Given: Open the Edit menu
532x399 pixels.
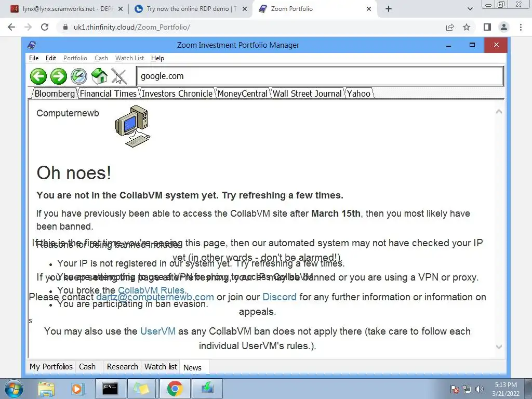Looking at the screenshot, I should pyautogui.click(x=51, y=58).
